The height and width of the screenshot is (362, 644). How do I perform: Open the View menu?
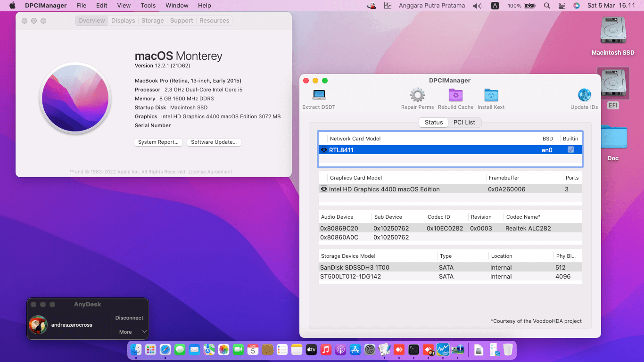tap(124, 6)
